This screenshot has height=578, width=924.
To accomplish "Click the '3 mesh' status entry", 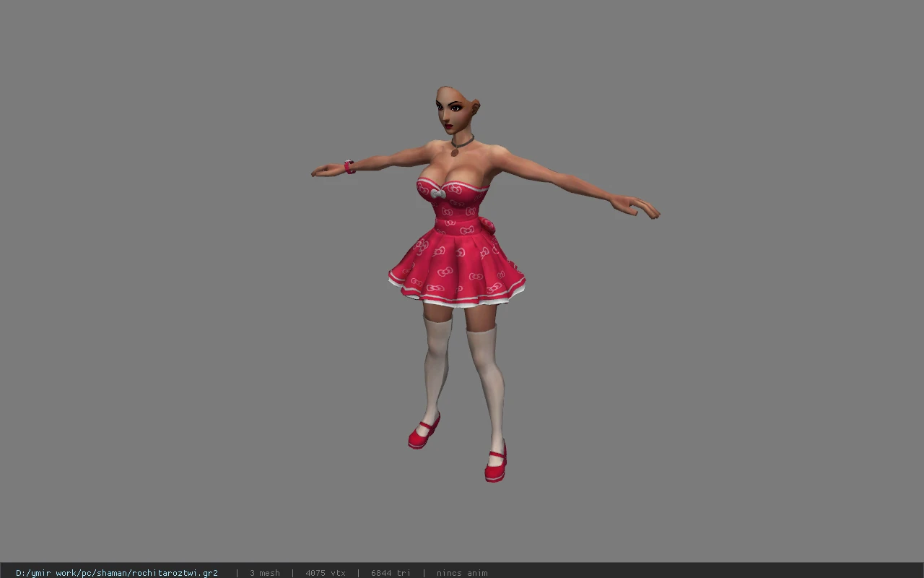I will coord(265,573).
